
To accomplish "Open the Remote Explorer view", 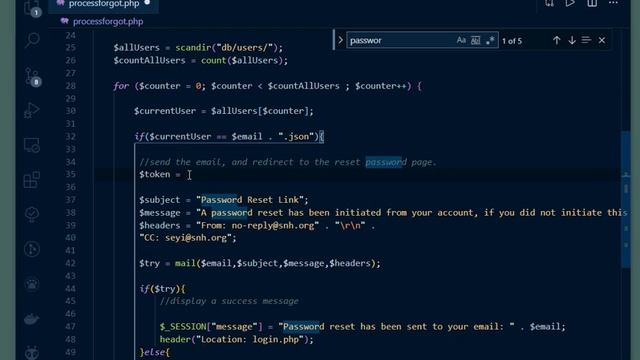I will tap(32, 145).
